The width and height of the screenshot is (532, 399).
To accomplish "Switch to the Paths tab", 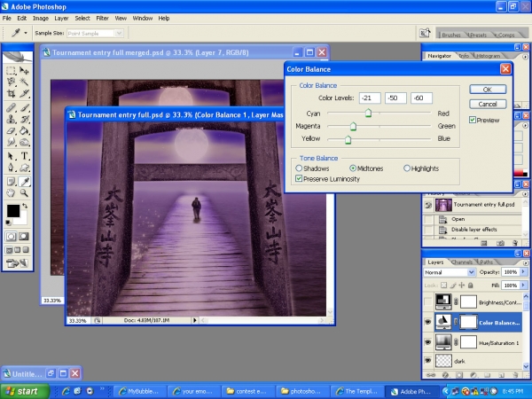I will (486, 262).
